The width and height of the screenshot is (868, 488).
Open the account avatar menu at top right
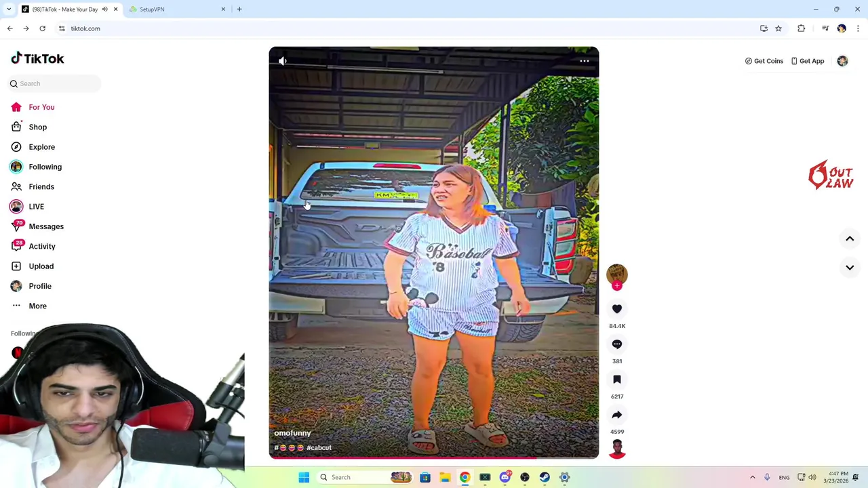[842, 61]
